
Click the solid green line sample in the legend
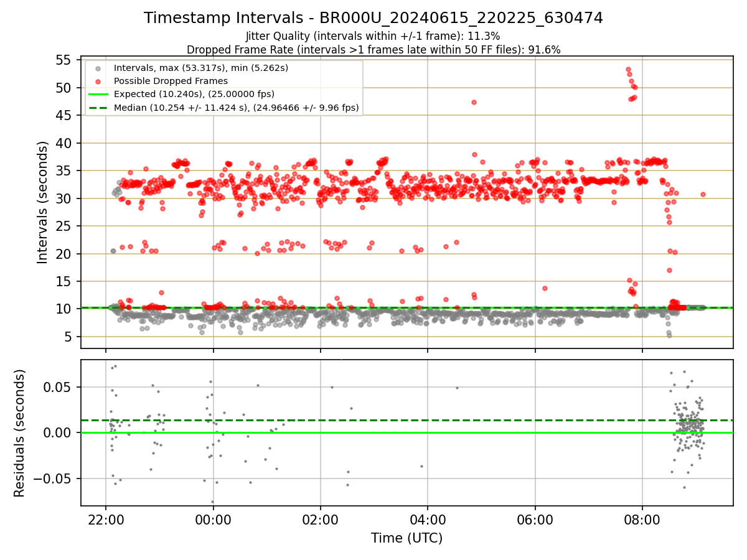pos(98,95)
